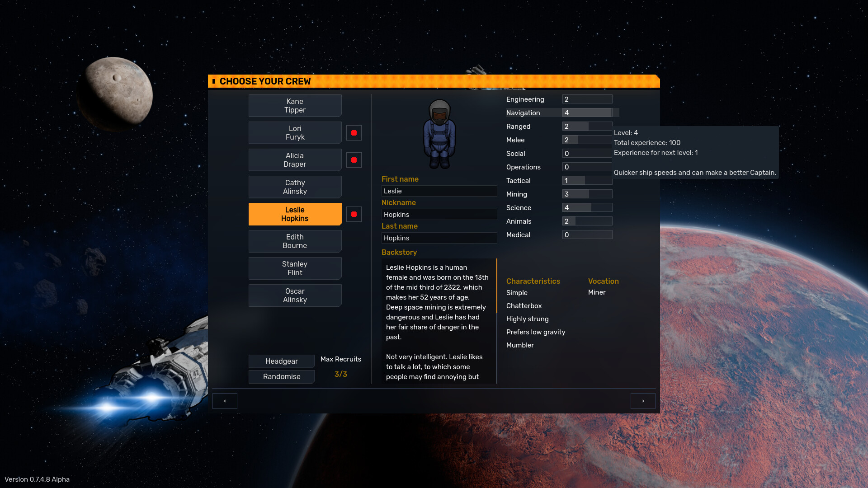This screenshot has width=868, height=488.
Task: Select crew member Cathy Alinsky
Action: pos(295,187)
